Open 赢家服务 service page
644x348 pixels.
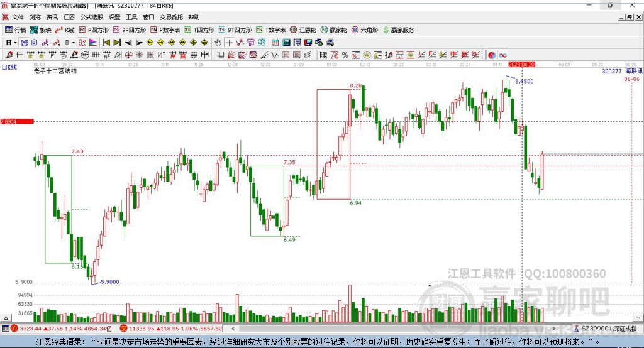pos(398,30)
